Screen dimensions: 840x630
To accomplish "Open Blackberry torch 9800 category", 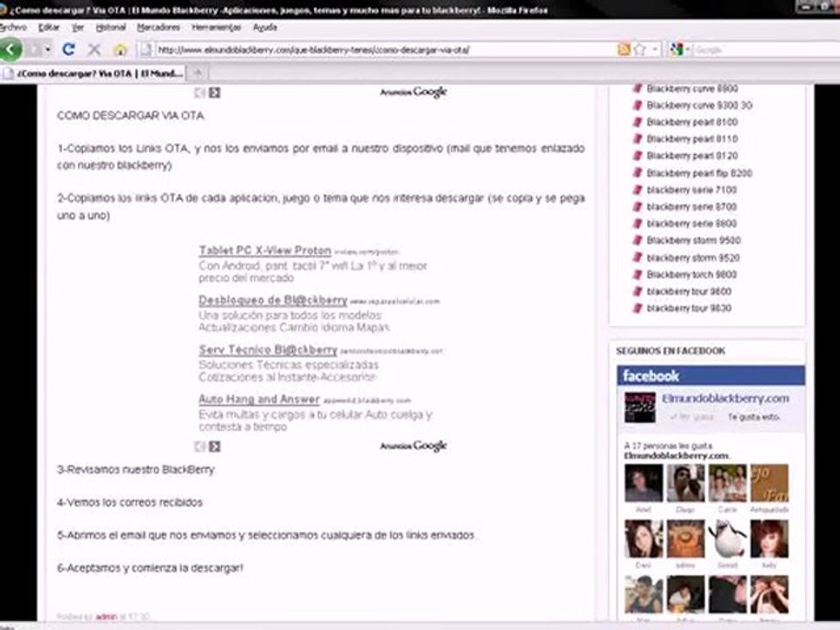I will tap(691, 274).
